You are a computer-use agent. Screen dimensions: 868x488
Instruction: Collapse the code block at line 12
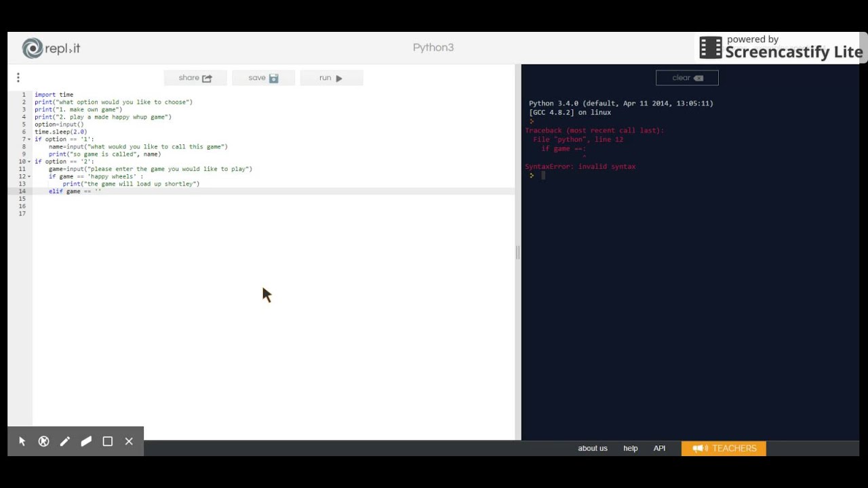click(x=29, y=177)
